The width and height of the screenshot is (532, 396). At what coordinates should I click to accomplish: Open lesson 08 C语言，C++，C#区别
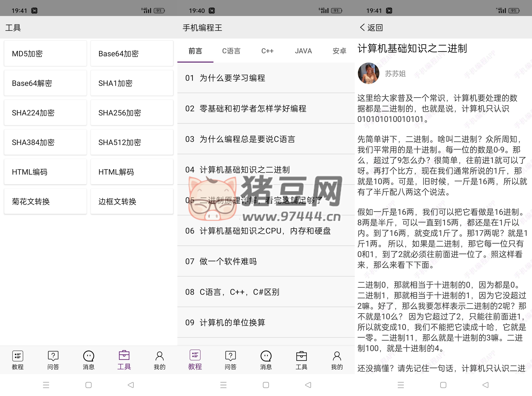pos(266,292)
